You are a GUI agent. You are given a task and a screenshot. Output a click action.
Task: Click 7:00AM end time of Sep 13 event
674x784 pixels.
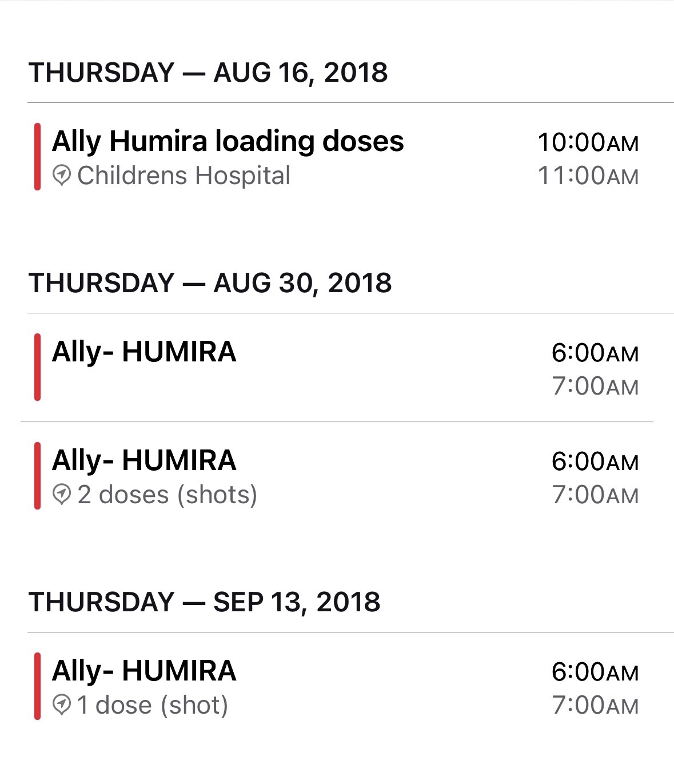click(x=595, y=705)
